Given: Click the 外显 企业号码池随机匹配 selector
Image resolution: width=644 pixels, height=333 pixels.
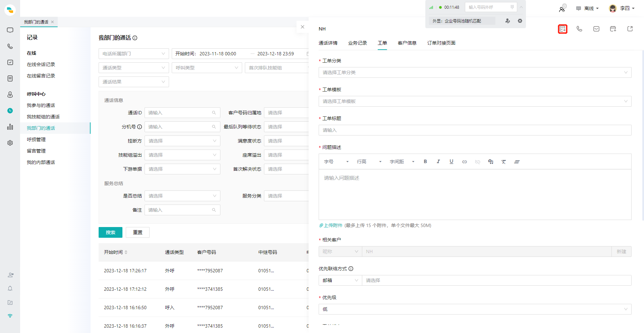Looking at the screenshot, I should 462,21.
